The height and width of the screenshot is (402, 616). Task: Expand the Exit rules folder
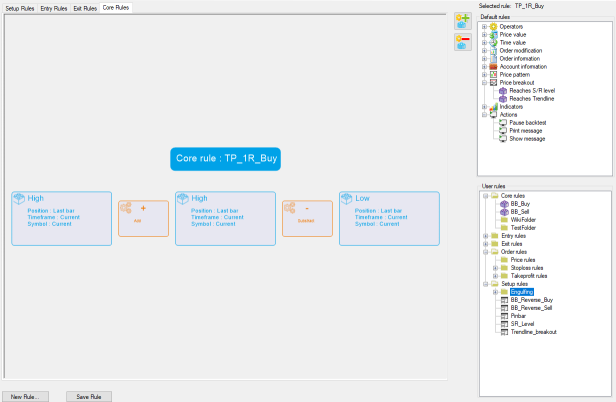coord(486,244)
